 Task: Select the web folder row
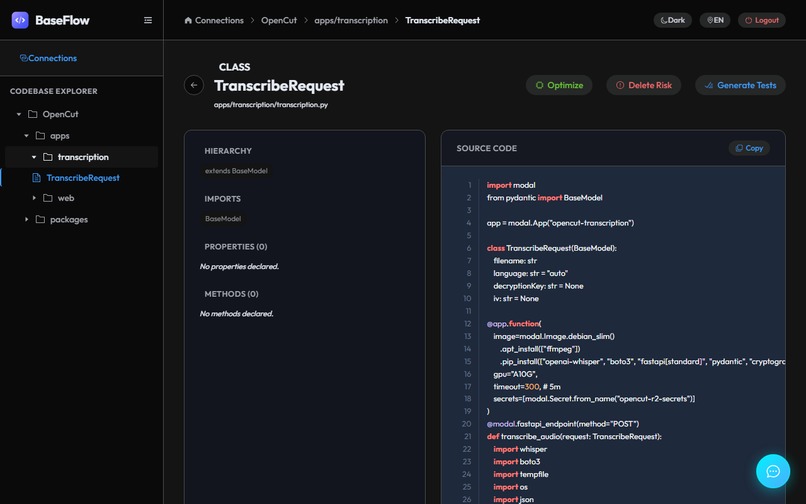click(81, 198)
